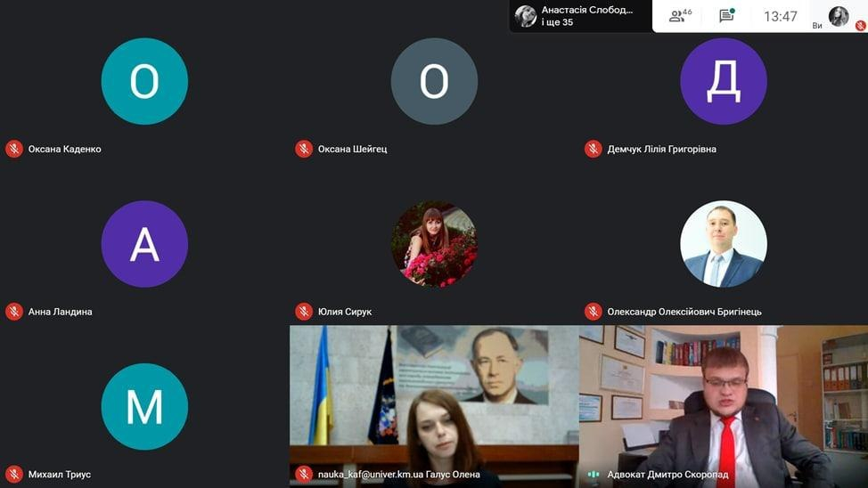Click the meeting clock showing 13:47
The width and height of the screenshot is (868, 488).
[780, 16]
